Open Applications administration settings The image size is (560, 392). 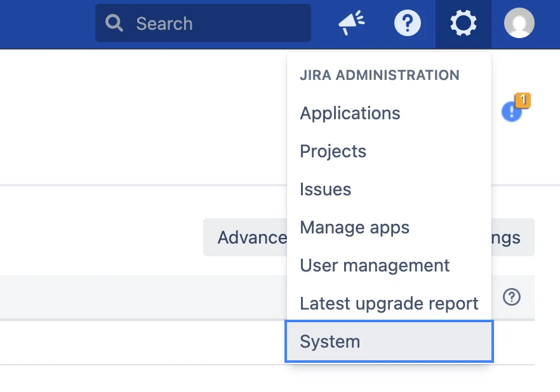[350, 113]
